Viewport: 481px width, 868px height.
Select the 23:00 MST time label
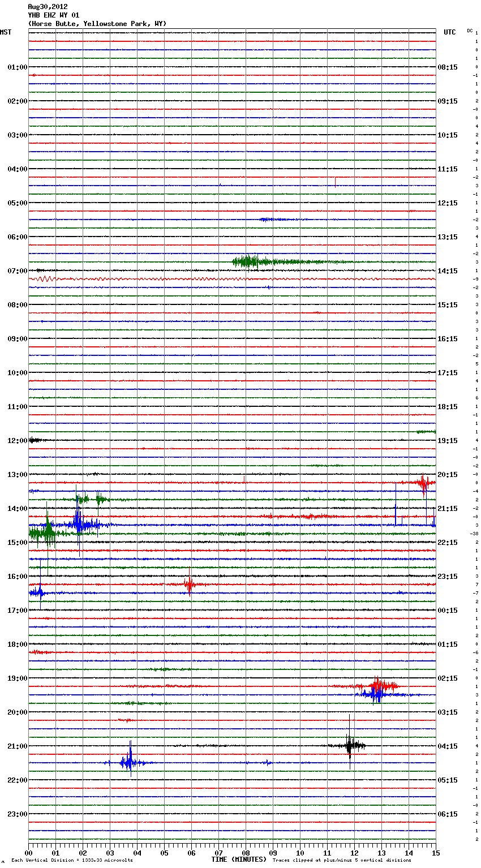coord(18,814)
